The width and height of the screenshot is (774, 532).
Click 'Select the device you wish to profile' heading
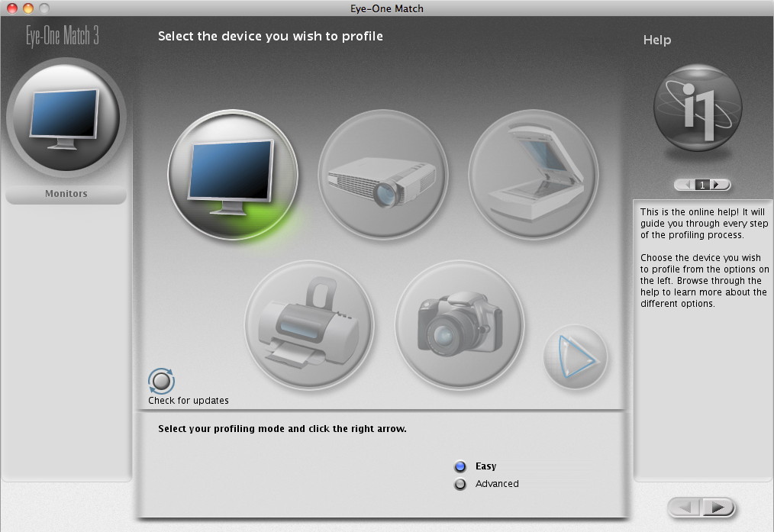click(270, 36)
